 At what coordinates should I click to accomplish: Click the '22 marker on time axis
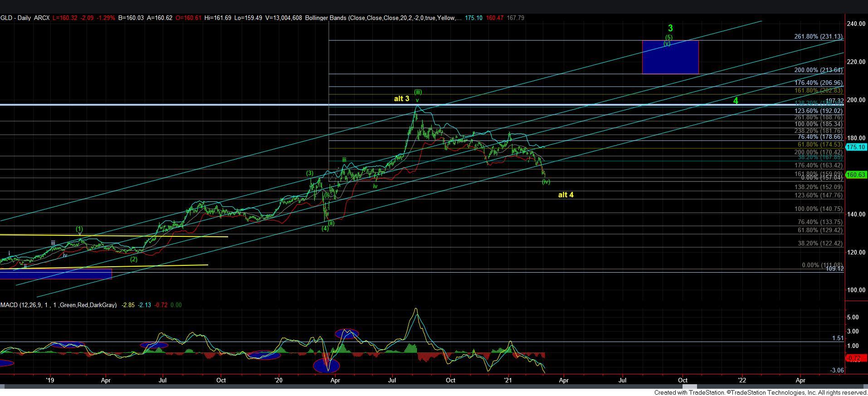tap(742, 381)
